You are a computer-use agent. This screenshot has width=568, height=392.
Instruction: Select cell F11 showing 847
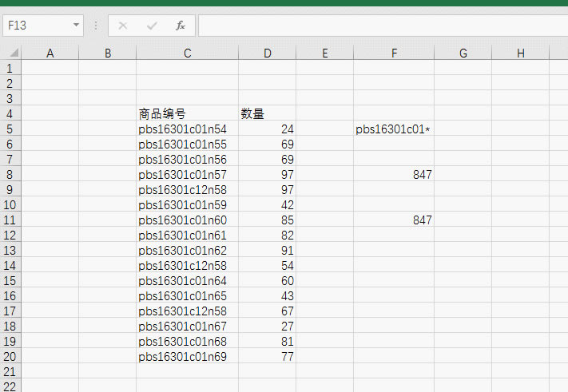394,220
